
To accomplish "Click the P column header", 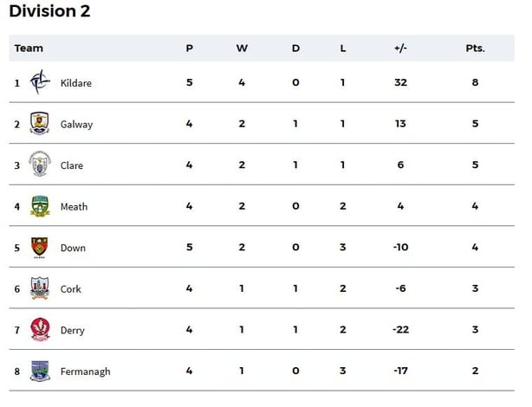I will click(x=189, y=48).
